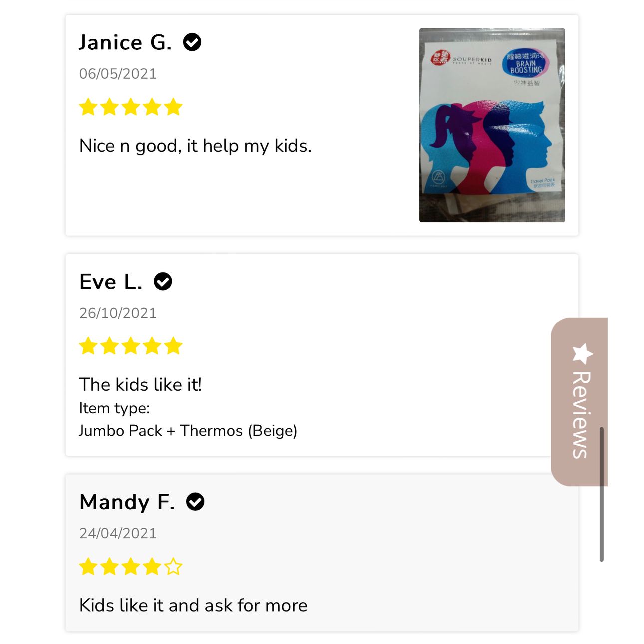Click 'Jumbo Pack + Thermos (Beige)' item type
The height and width of the screenshot is (644, 644).
click(x=188, y=431)
